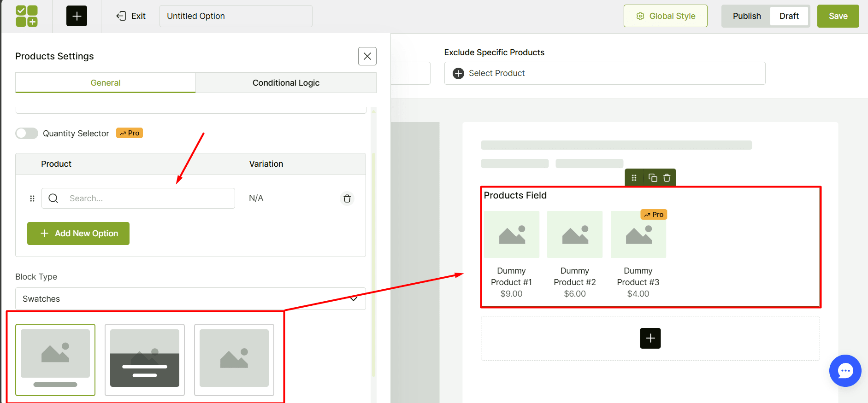Click the Pro badge on Dummy Product #3
Screen dimensions: 868x403
coord(654,215)
